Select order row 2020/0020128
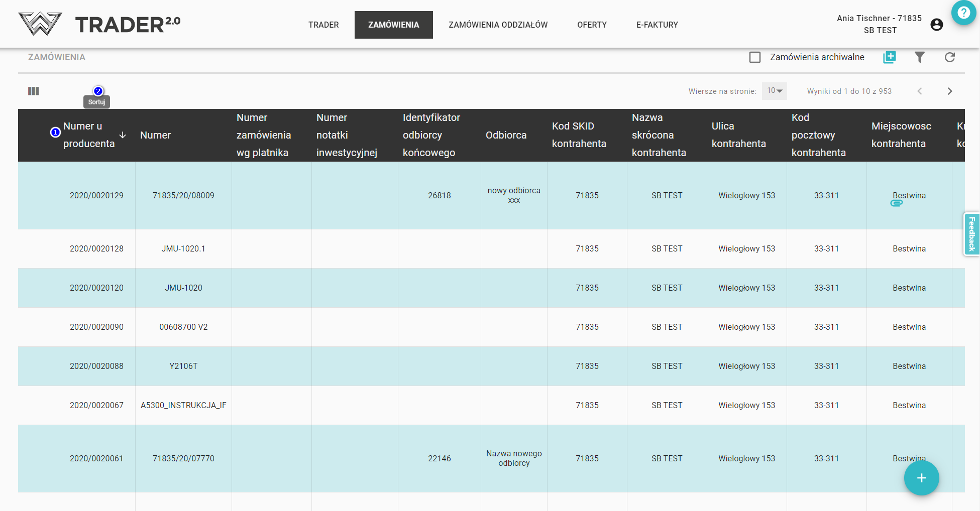980x511 pixels. pyautogui.click(x=96, y=248)
